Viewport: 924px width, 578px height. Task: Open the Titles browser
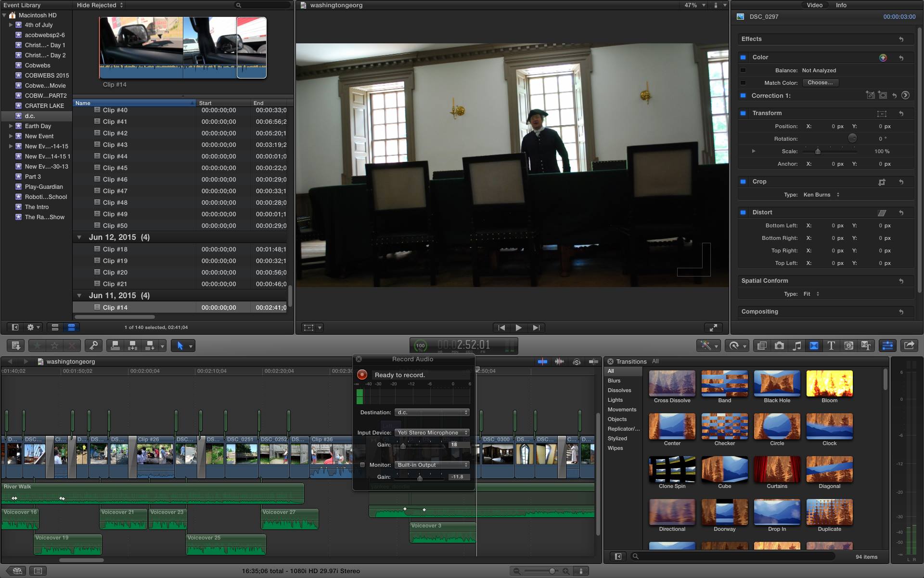point(831,345)
